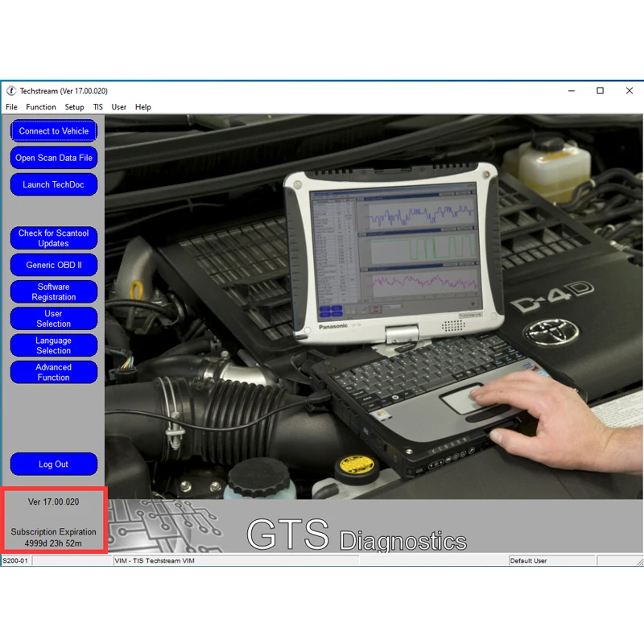This screenshot has width=644, height=644.
Task: Select the Generic OBD II button
Action: 54,265
